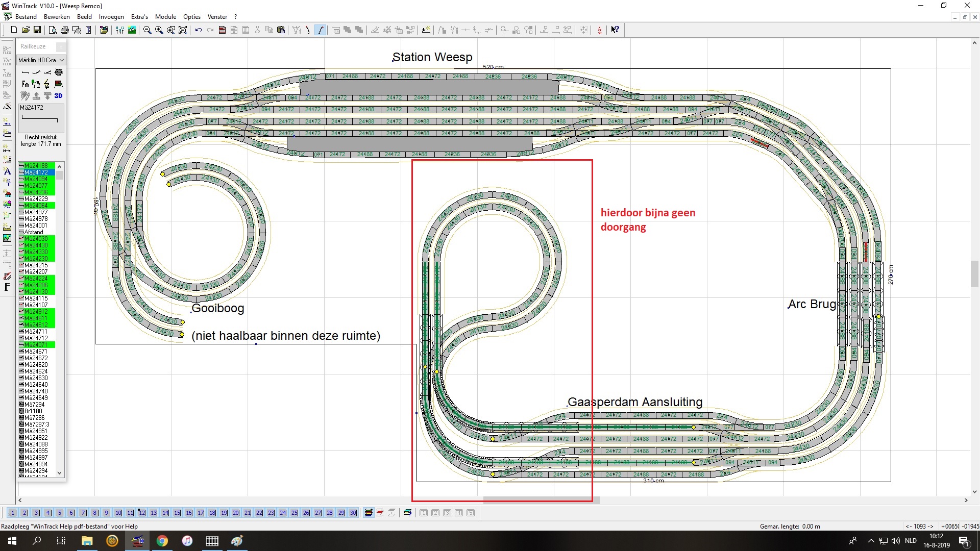Toggle layer 10 button

tap(118, 513)
